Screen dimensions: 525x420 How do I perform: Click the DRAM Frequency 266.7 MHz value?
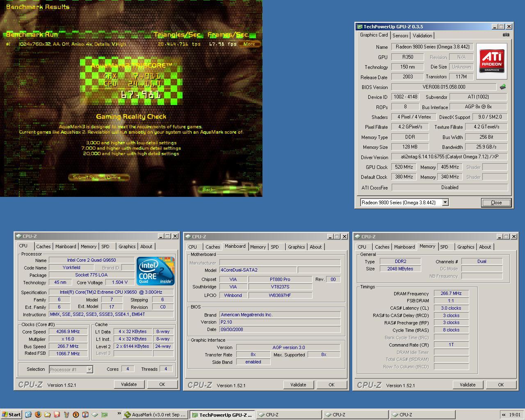coord(451,293)
